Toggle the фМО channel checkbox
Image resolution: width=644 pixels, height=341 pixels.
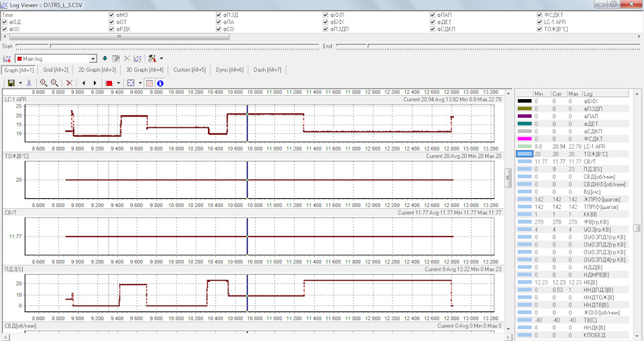pyautogui.click(x=111, y=15)
